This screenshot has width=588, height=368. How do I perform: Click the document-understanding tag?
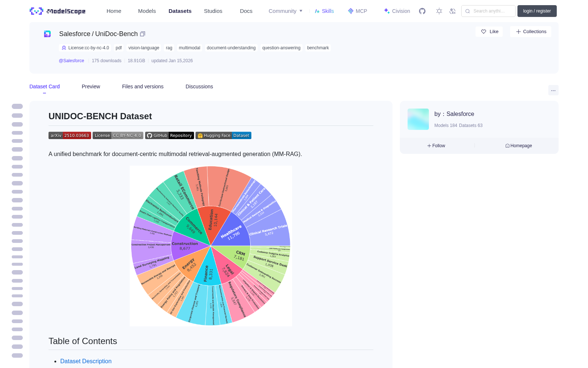click(231, 48)
